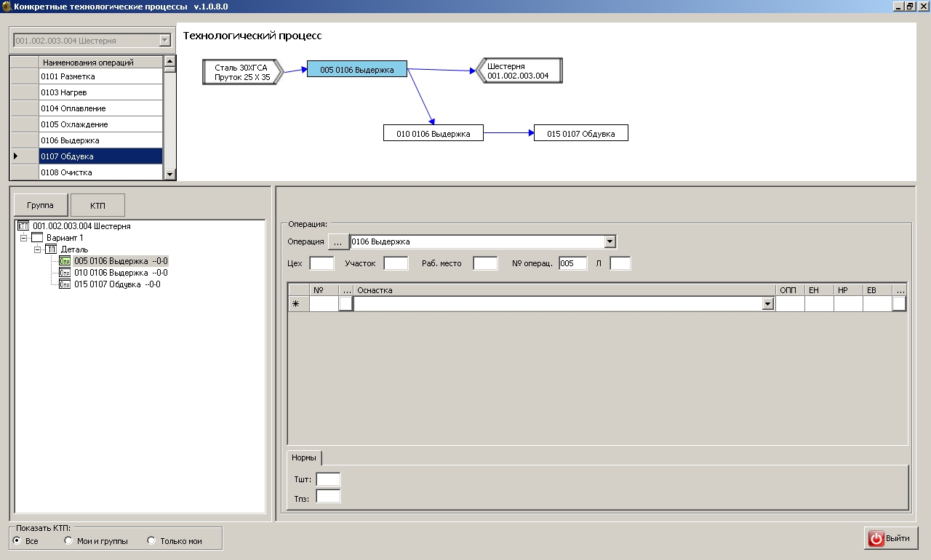The width and height of the screenshot is (931, 560).
Task: Click the Наименования операций column header
Action: [x=100, y=63]
